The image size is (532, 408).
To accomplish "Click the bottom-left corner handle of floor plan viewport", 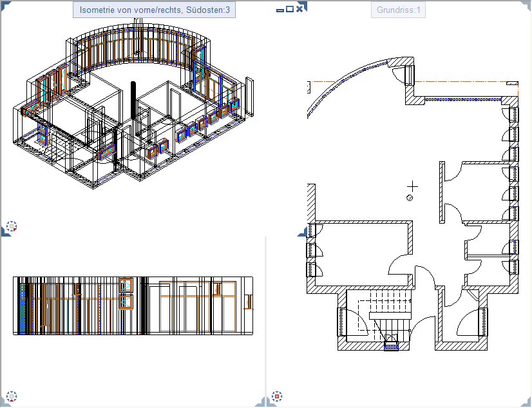I will coord(271,402).
